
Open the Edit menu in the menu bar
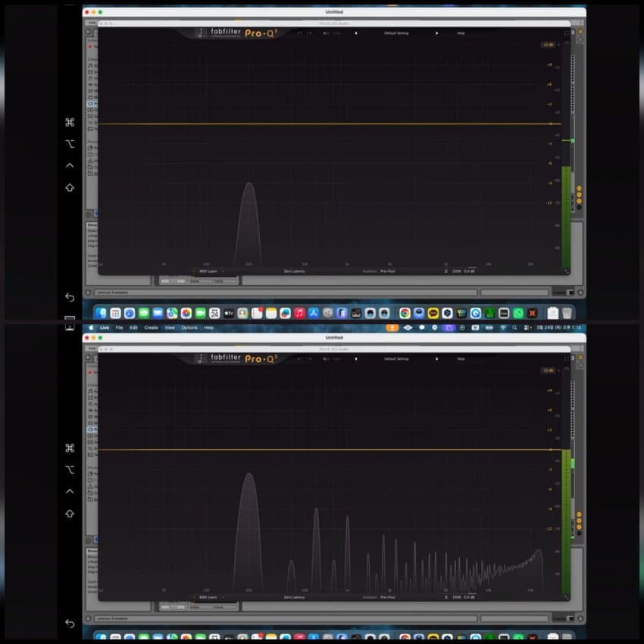pyautogui.click(x=133, y=327)
